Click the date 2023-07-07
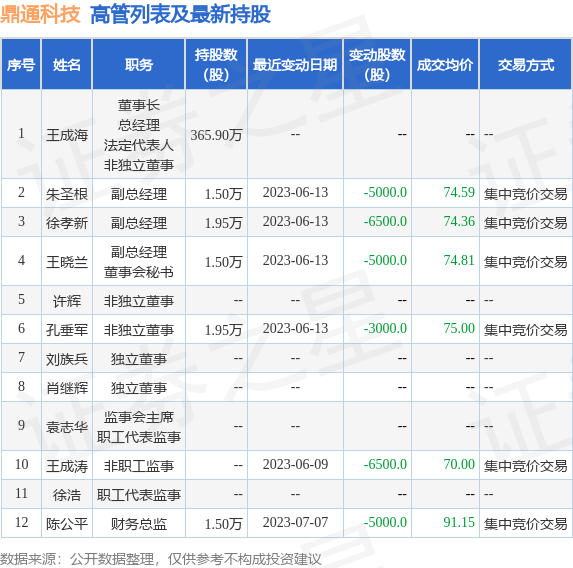Viewport: 573px width, 568px height. click(x=295, y=522)
